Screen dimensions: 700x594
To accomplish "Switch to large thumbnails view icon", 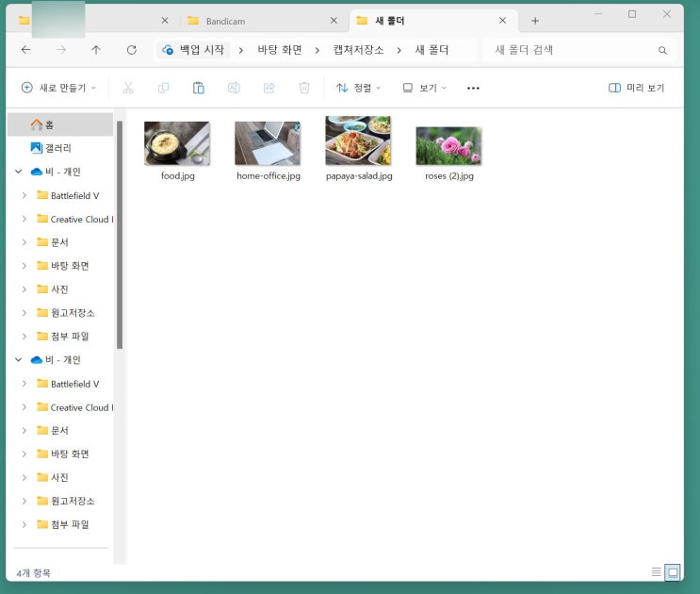I will point(673,572).
